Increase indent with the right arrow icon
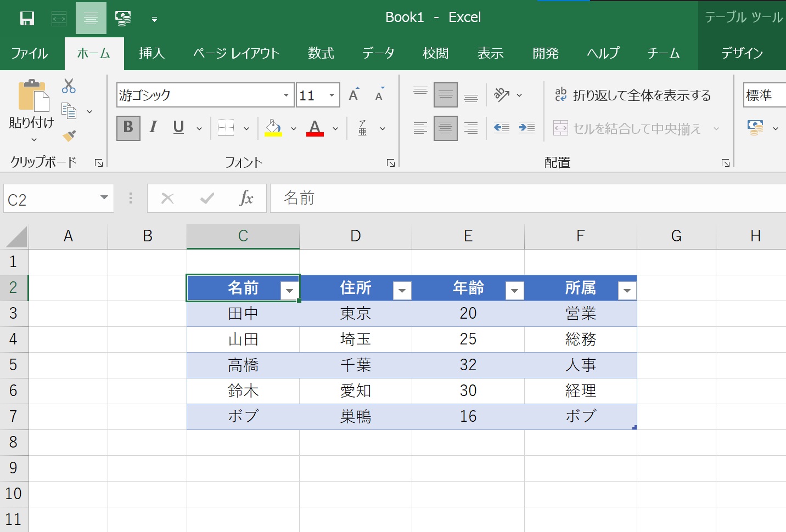Viewport: 786px width, 532px height. [527, 128]
